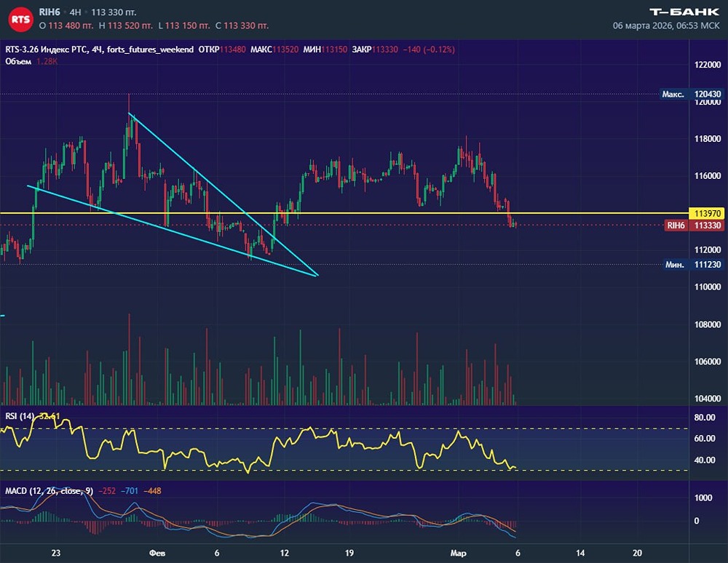Click the ЗАКР 113330 legend value

pyautogui.click(x=375, y=49)
